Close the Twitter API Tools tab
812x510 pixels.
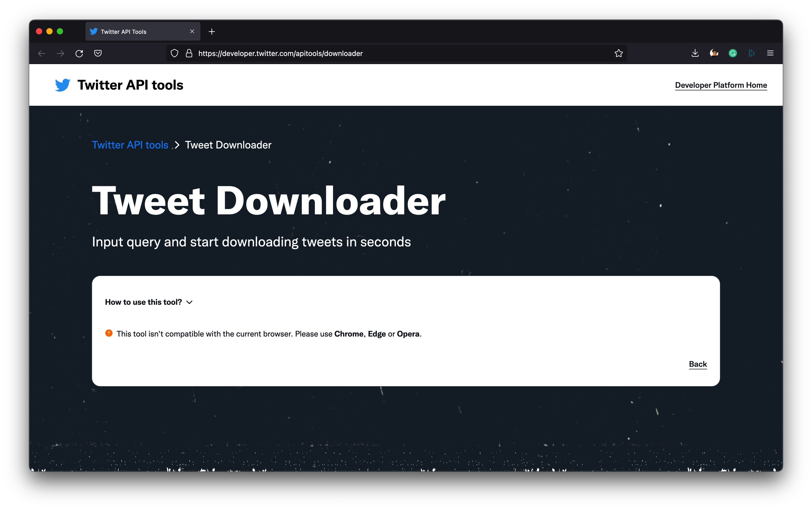[192, 31]
